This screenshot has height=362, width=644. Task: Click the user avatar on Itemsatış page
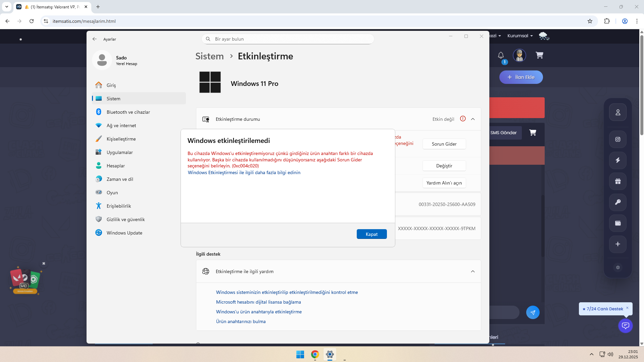point(519,55)
